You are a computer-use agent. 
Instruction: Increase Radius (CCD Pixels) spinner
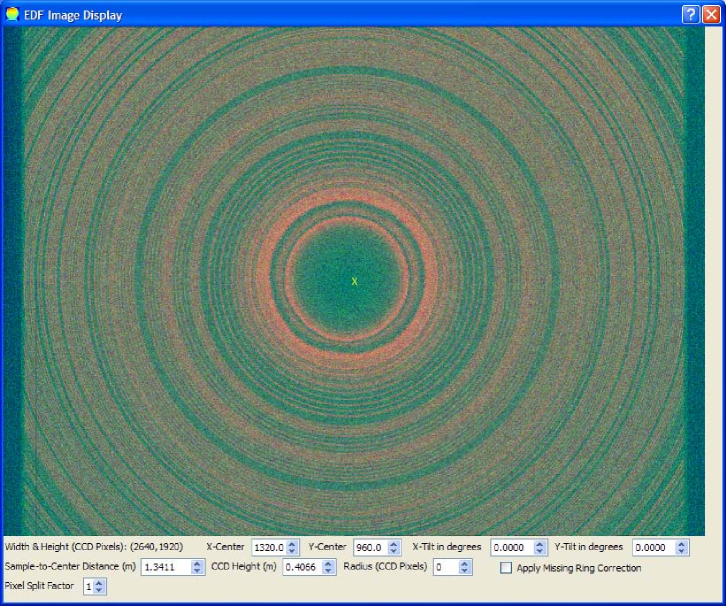pyautogui.click(x=465, y=563)
